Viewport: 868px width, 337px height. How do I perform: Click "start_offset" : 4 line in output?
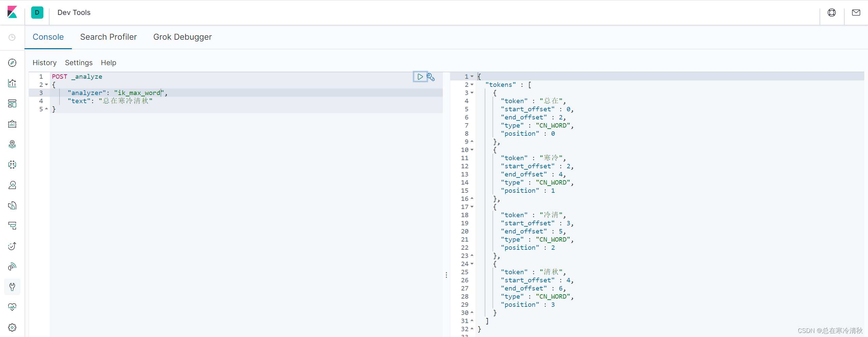tap(537, 280)
